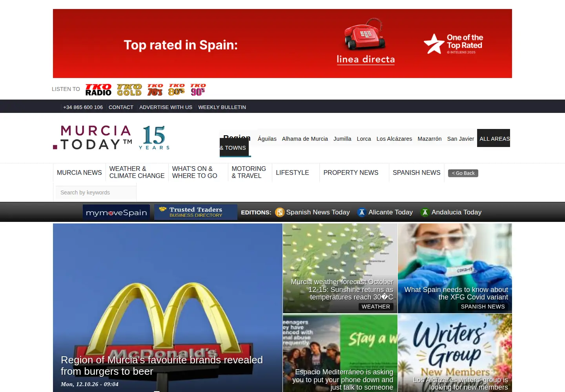Viewport: 565px width, 392px height.
Task: Open the Contact page link
Action: click(x=121, y=107)
